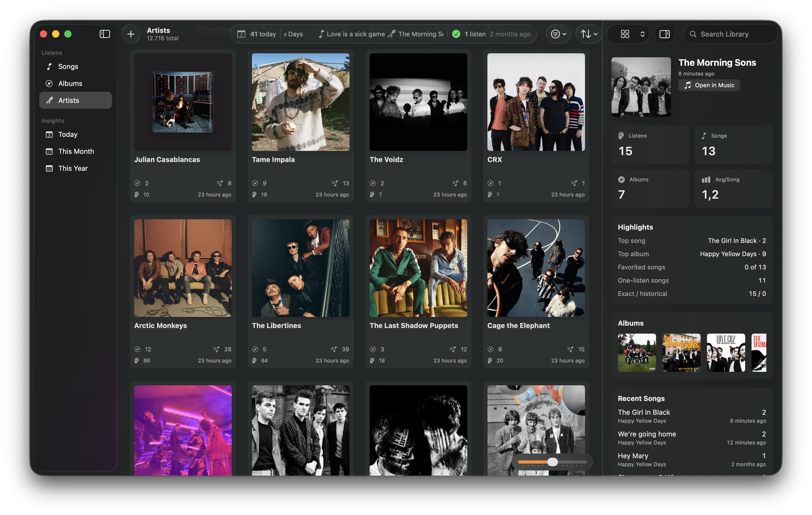Open The Morning Sons yellow-title album cover
Image resolution: width=812 pixels, height=515 pixels.
click(681, 352)
